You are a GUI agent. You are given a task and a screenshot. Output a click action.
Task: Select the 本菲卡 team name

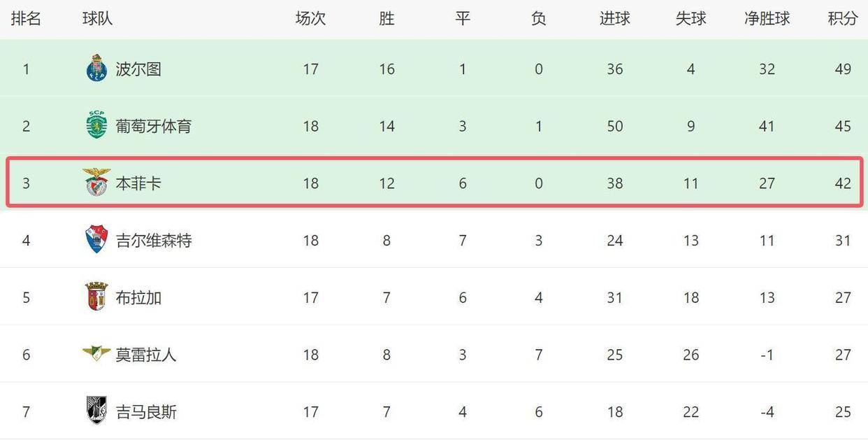(138, 183)
